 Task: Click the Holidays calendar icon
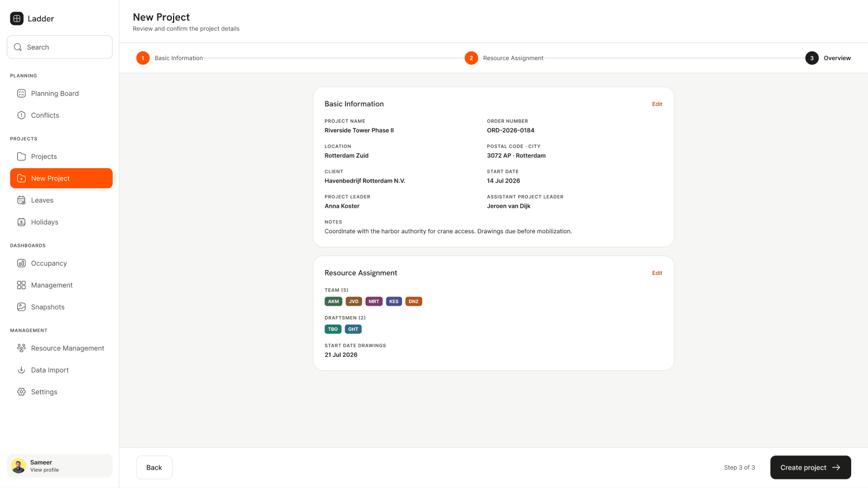[x=22, y=222]
